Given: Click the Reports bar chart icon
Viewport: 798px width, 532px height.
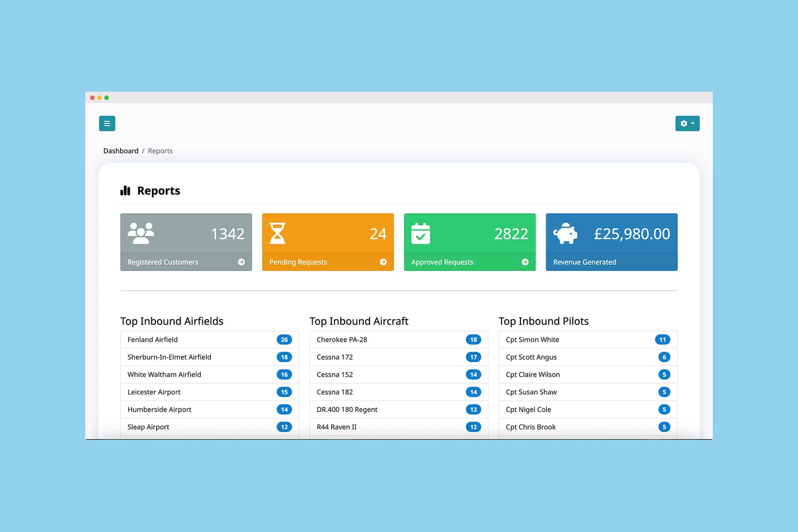Looking at the screenshot, I should [x=125, y=191].
